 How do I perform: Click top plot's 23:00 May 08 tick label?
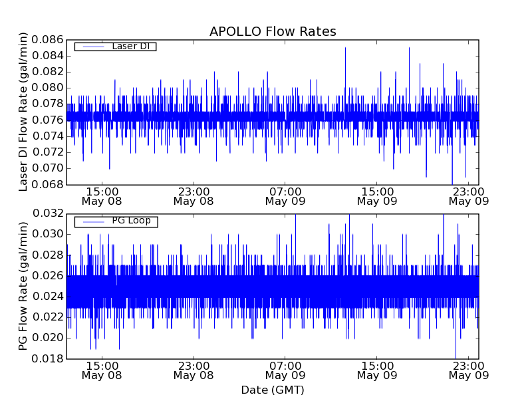click(x=194, y=196)
